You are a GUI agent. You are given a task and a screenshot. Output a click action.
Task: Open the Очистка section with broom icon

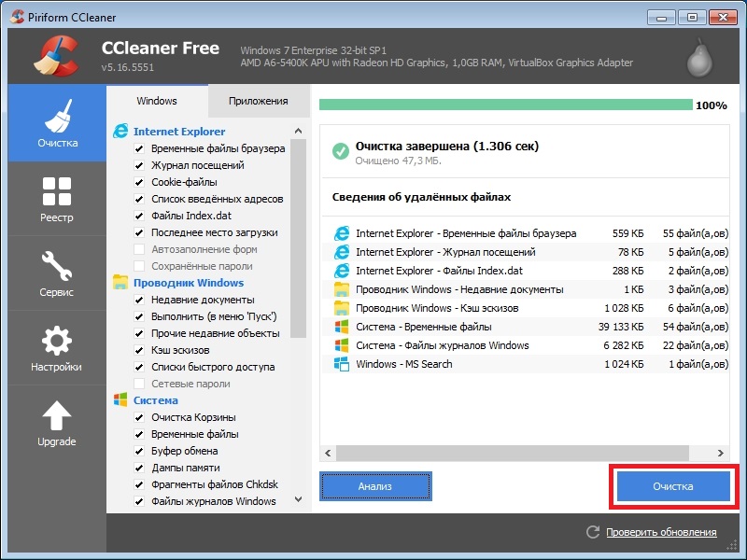click(x=58, y=123)
